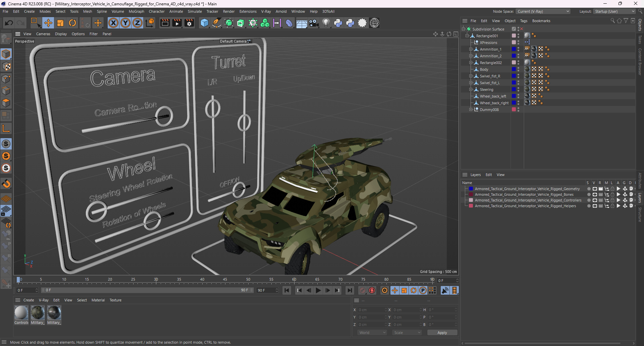The image size is (644, 346).
Task: Expand the Steering tree node
Action: tap(471, 90)
